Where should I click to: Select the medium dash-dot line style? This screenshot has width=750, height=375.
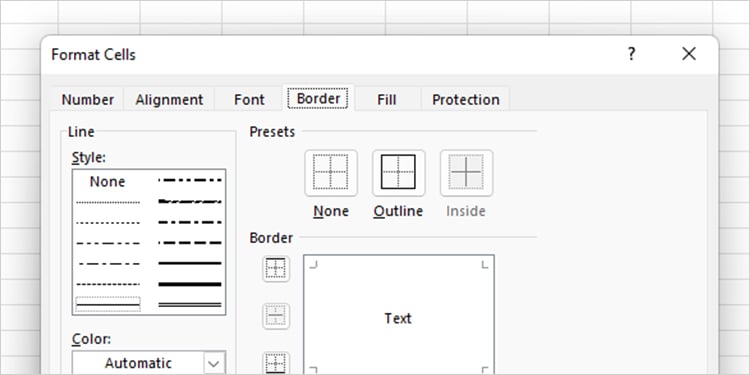tap(190, 222)
